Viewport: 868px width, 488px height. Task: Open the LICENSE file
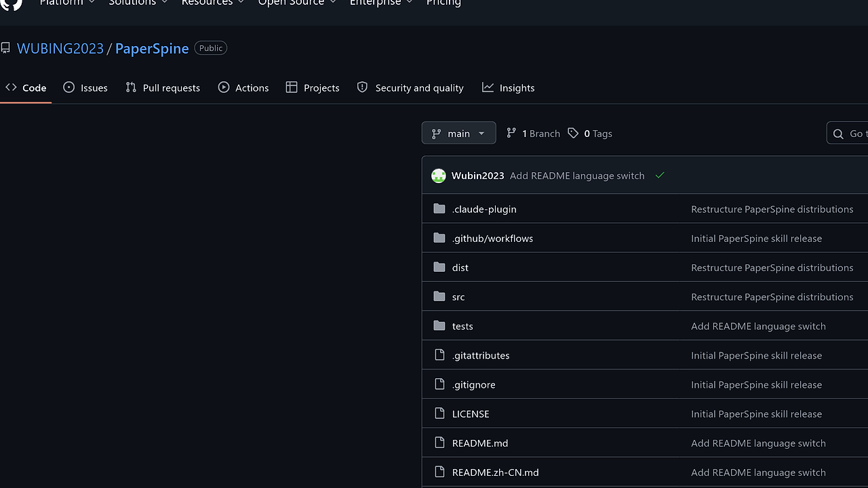point(471,413)
